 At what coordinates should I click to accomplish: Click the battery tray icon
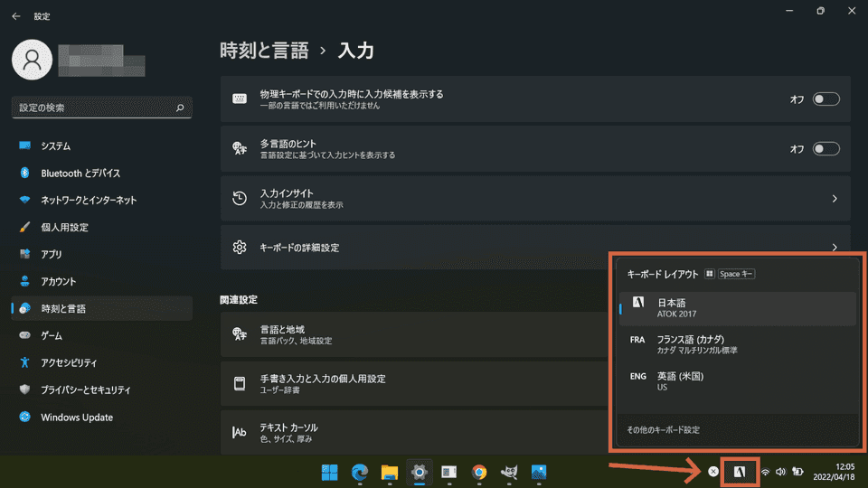coord(797,472)
